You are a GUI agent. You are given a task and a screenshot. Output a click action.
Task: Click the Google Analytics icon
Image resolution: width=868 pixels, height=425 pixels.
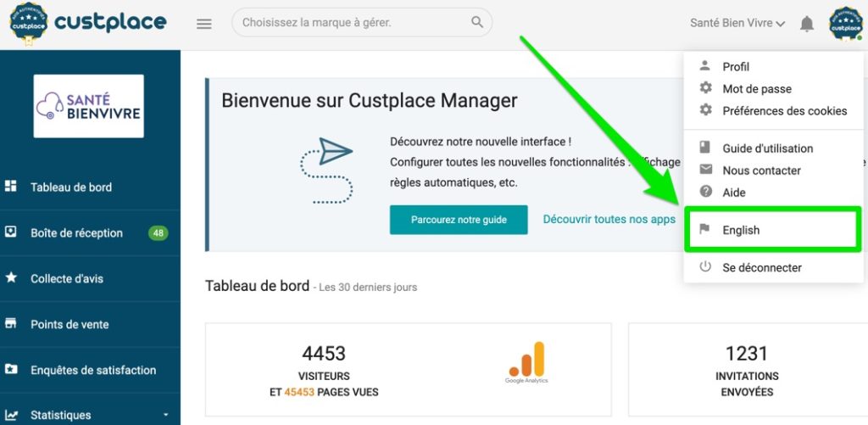[527, 362]
